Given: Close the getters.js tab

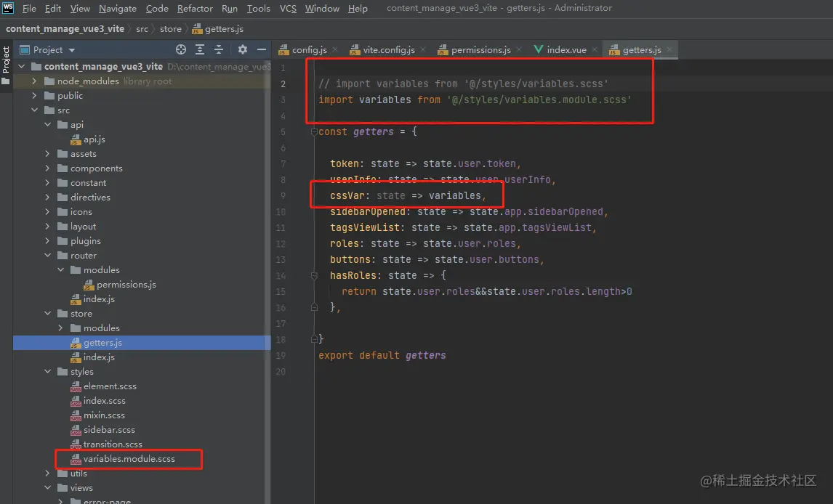Looking at the screenshot, I should click(669, 49).
